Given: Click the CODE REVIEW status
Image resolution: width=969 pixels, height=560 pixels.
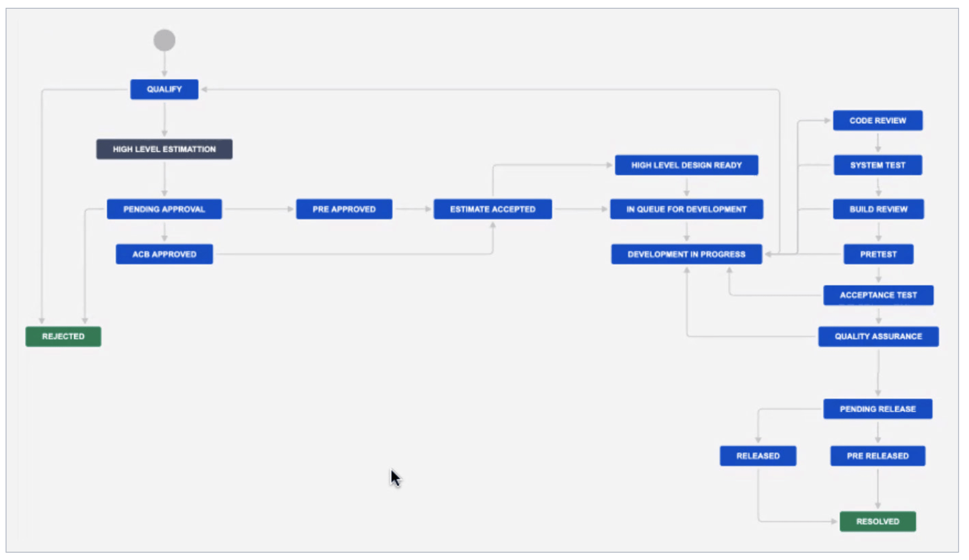Looking at the screenshot, I should [878, 121].
